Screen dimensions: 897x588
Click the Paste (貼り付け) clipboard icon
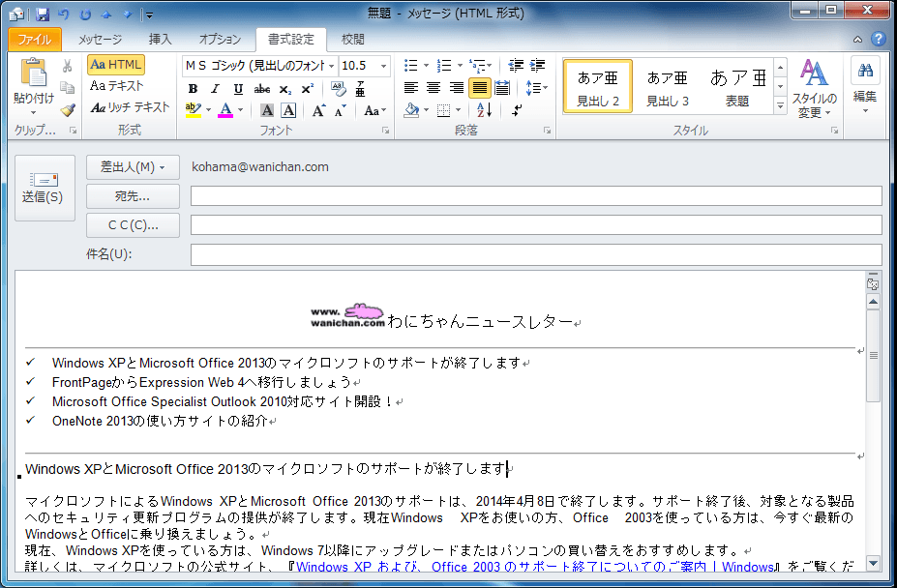point(33,73)
